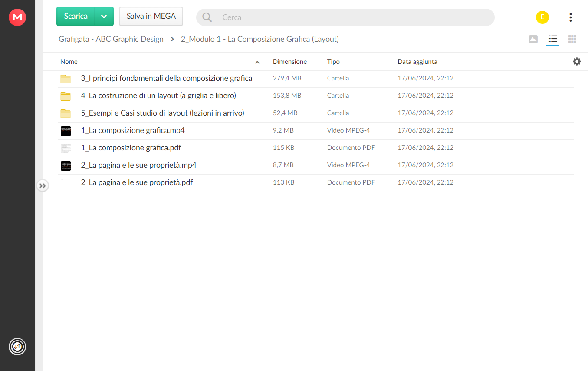
Task: Open column settings gear icon
Action: (577, 62)
